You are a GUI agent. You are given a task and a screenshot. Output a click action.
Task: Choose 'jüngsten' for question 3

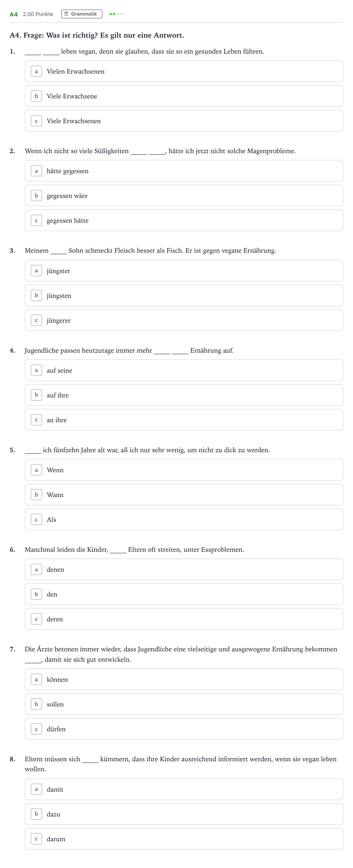184,295
